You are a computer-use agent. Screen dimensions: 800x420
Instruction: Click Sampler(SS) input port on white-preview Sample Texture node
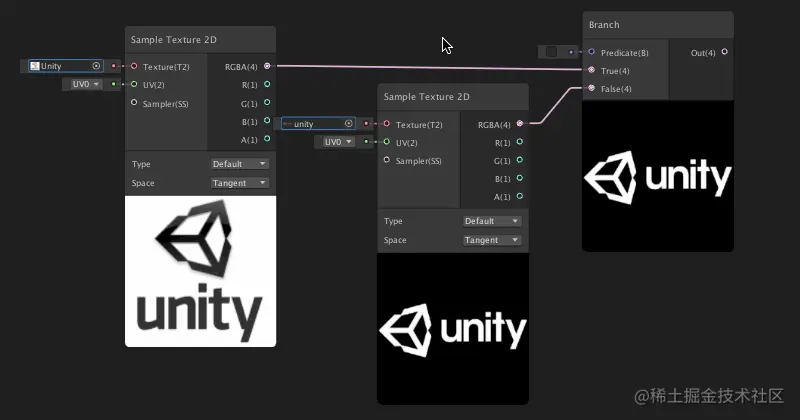[134, 103]
